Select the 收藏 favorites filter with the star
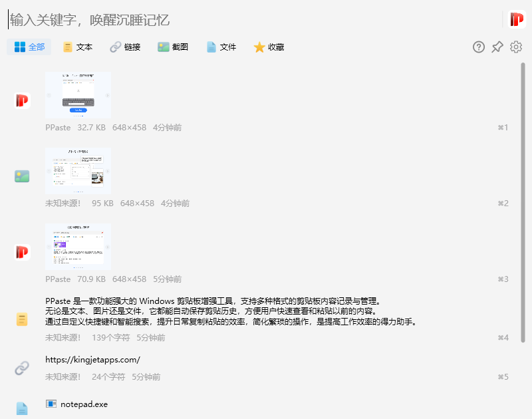 pos(268,47)
